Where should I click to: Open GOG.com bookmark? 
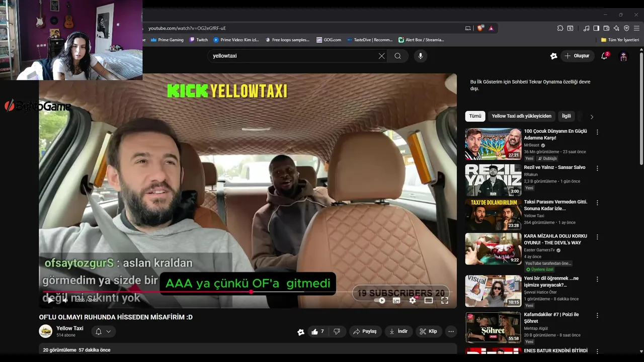pos(329,40)
